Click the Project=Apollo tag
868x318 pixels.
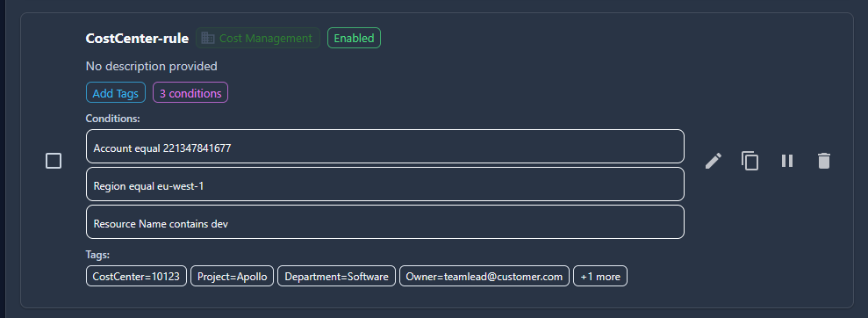tap(233, 277)
